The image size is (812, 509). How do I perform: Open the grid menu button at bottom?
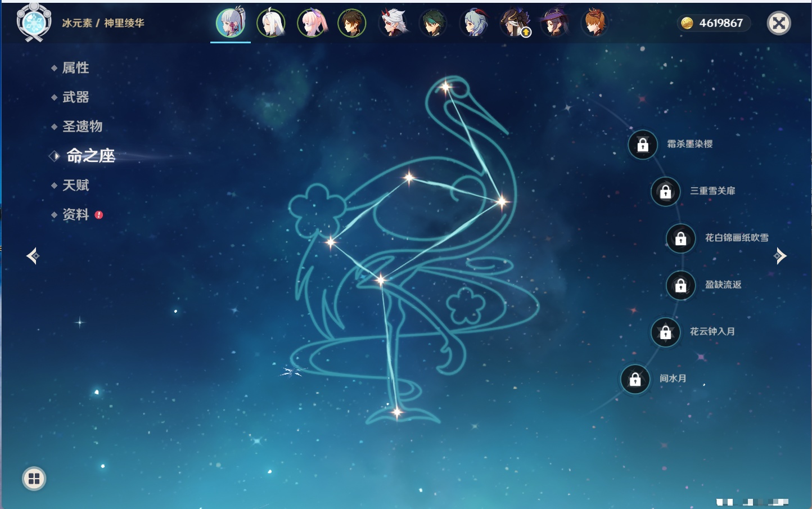click(x=34, y=479)
